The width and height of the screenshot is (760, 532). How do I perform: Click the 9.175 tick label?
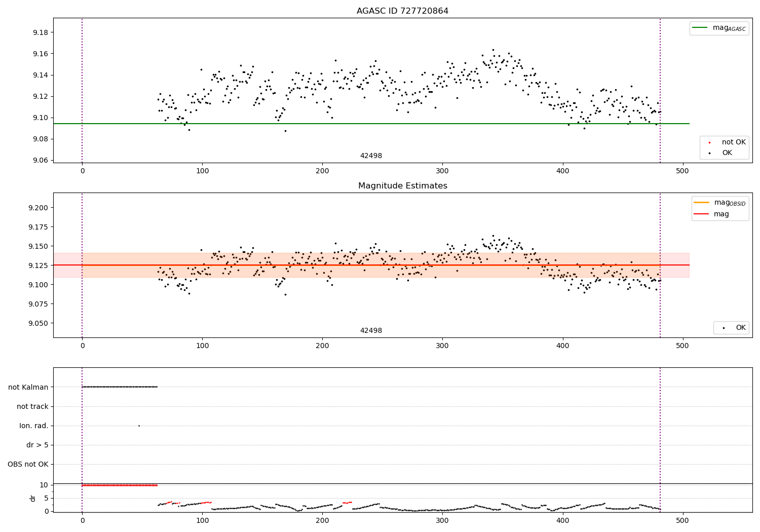(37, 227)
